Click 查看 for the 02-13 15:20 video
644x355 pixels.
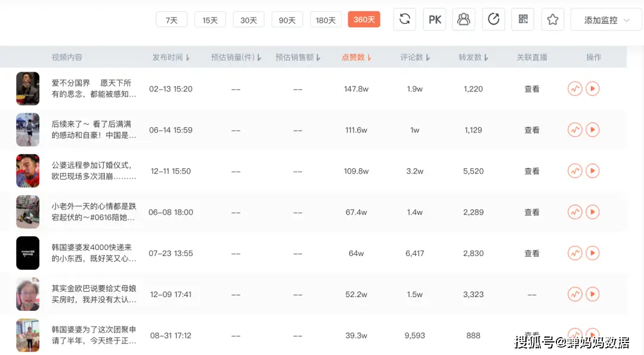click(x=531, y=89)
